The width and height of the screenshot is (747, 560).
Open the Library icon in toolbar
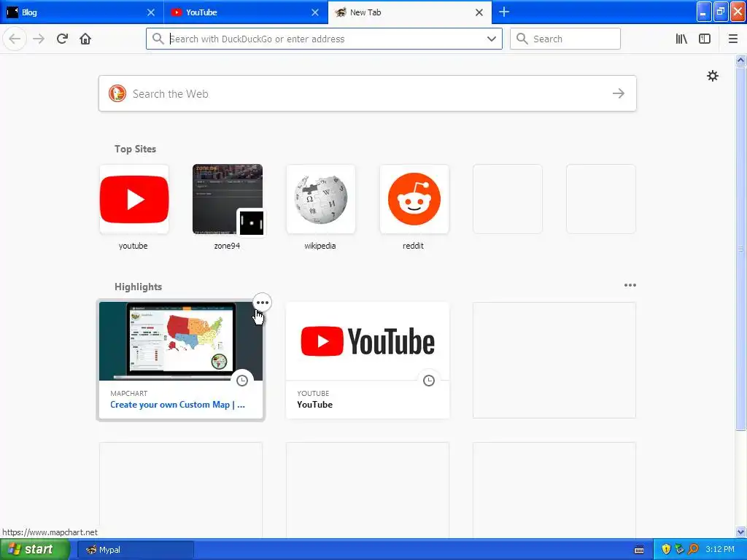click(681, 39)
